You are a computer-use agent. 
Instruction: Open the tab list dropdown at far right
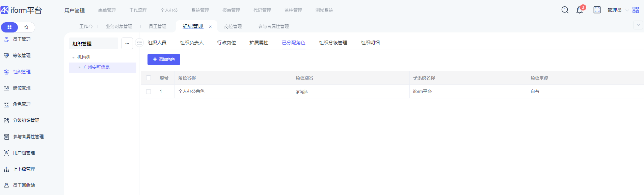click(x=638, y=25)
